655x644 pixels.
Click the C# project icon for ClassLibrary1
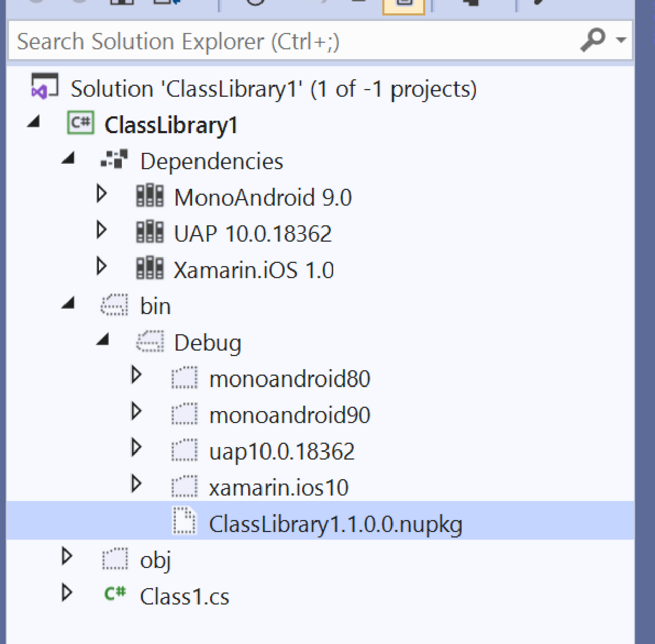pyautogui.click(x=81, y=123)
